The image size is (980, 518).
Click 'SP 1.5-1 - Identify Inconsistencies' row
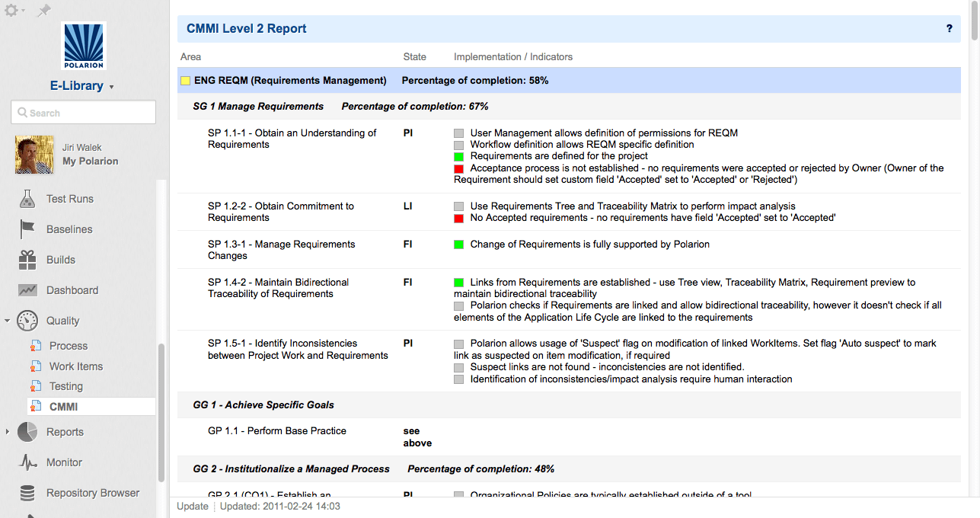click(298, 350)
